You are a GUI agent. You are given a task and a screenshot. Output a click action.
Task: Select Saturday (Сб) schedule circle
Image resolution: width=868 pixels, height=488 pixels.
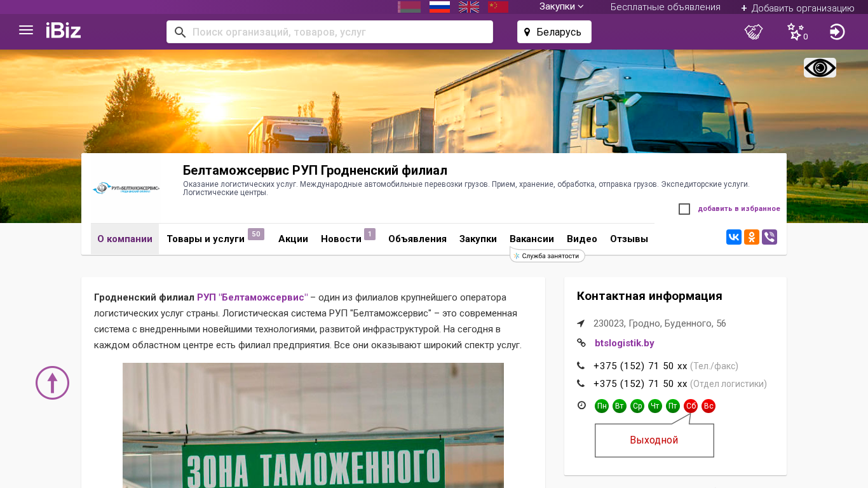[x=691, y=406]
